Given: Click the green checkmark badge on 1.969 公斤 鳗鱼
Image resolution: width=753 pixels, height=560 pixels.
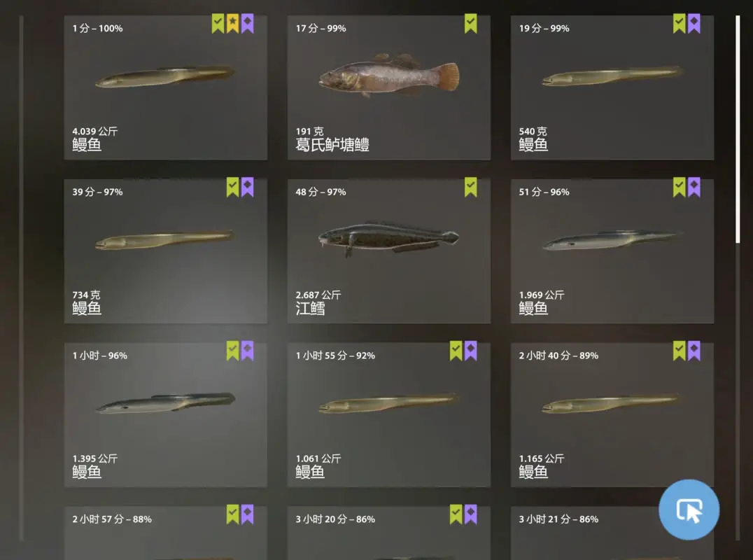Looking at the screenshot, I should point(679,188).
